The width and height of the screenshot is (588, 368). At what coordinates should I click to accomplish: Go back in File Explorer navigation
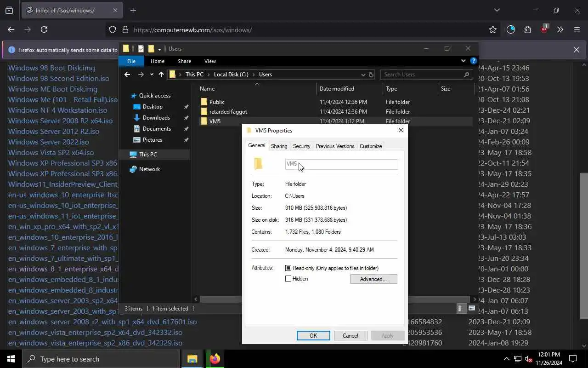coord(127,75)
